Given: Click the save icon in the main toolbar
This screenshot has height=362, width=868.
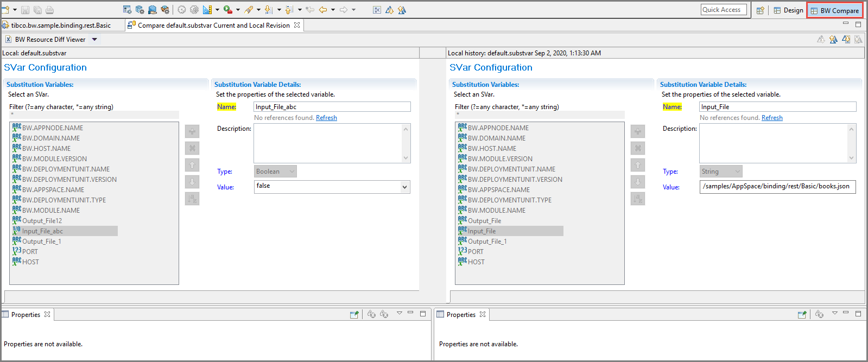Looking at the screenshot, I should pos(25,10).
